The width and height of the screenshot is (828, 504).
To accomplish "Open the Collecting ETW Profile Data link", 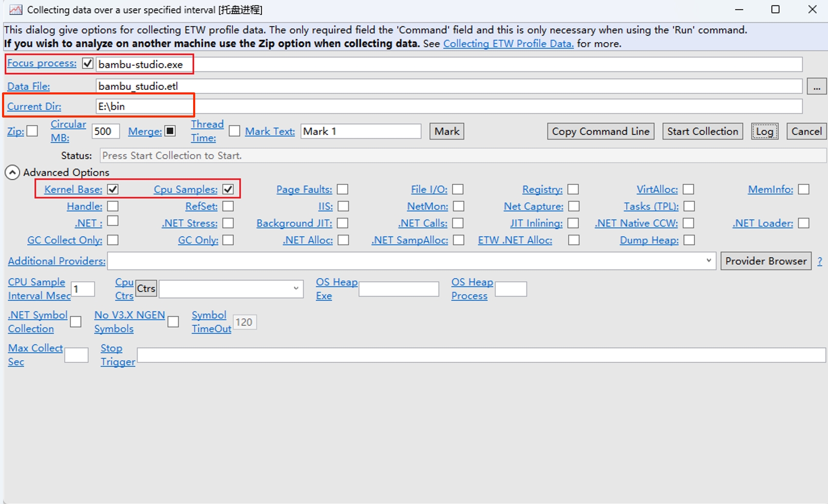I will (509, 44).
